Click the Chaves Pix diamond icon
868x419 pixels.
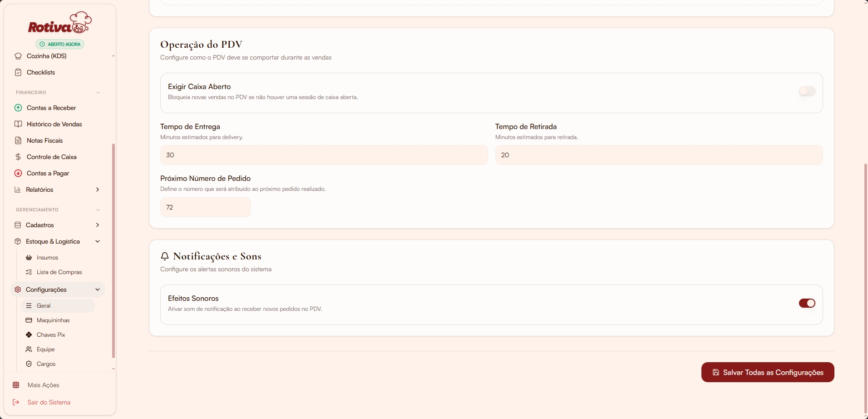(29, 335)
